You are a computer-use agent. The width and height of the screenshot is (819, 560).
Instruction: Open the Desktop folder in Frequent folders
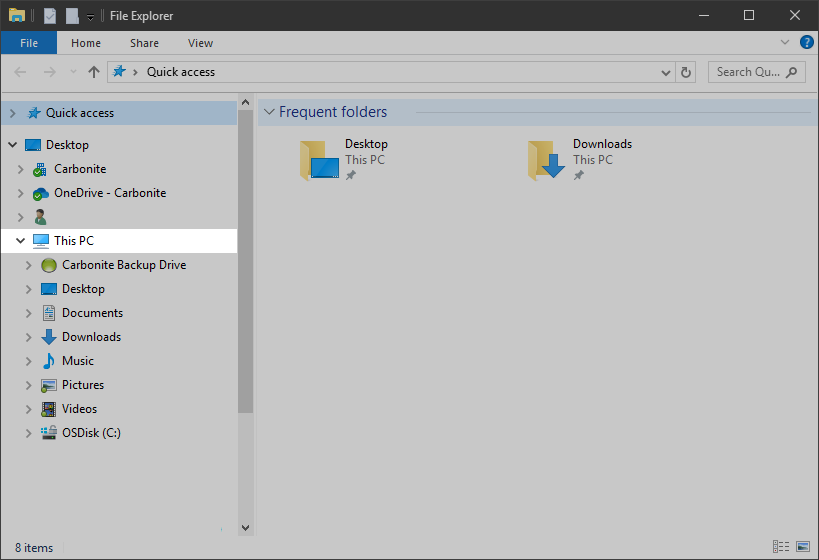pyautogui.click(x=319, y=160)
